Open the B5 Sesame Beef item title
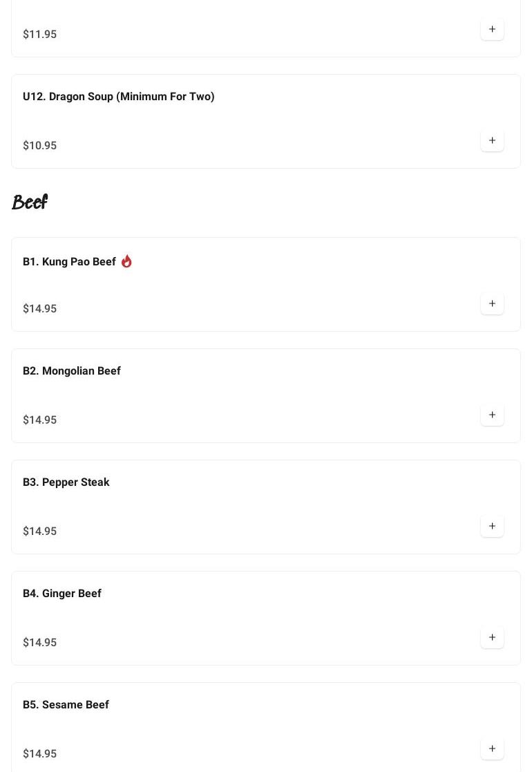532x772 pixels. [x=66, y=704]
